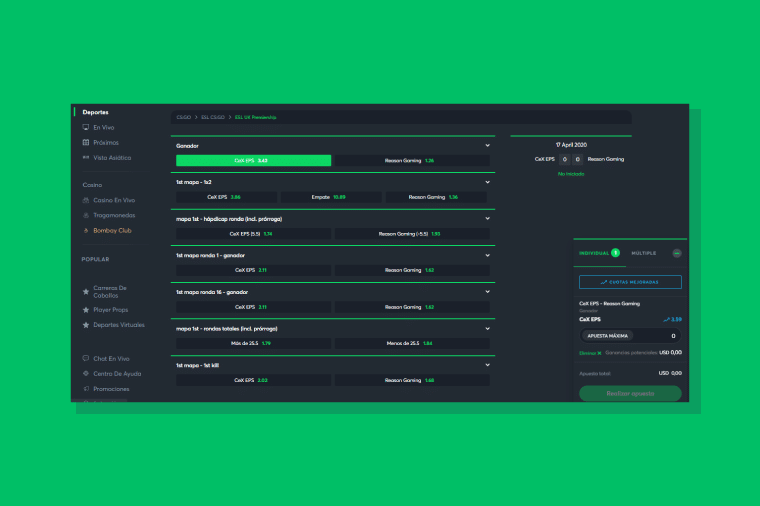Select Más de 25.5 odds
Screen dimensions: 760x506
[253, 343]
